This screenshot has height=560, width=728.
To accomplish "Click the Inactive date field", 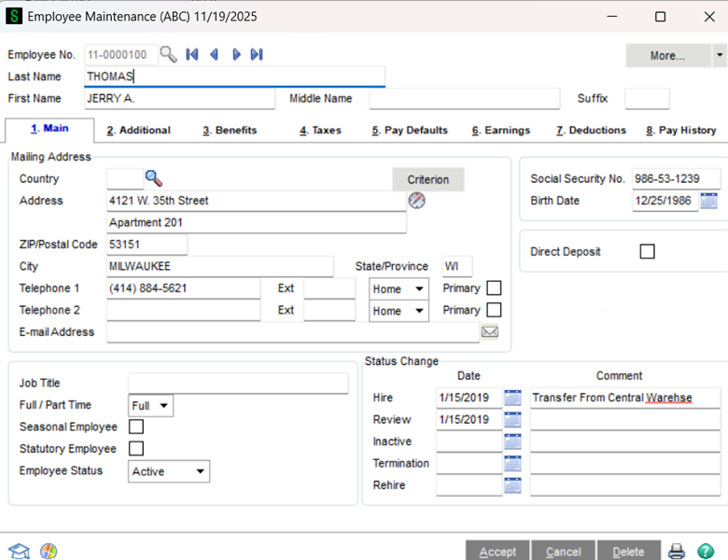I will (469, 441).
